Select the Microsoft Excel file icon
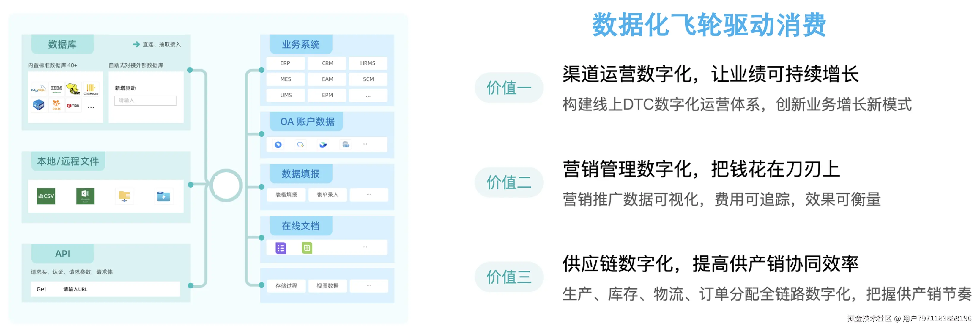This screenshot has width=980, height=331. pos(85,196)
